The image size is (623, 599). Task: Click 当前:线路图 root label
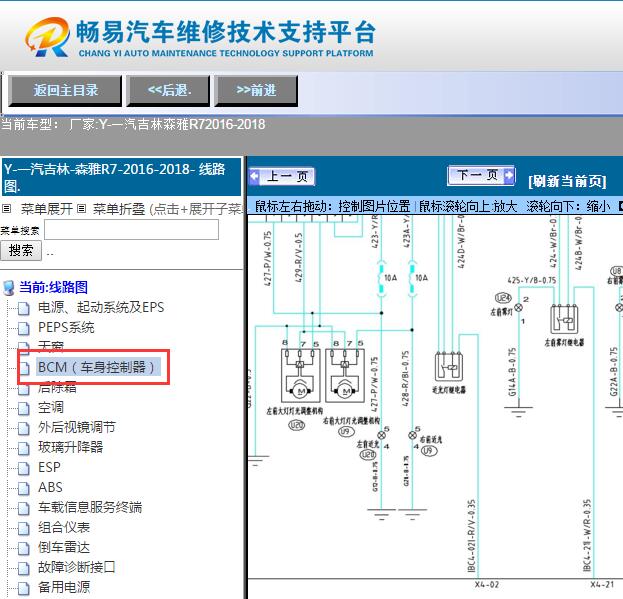point(53,287)
